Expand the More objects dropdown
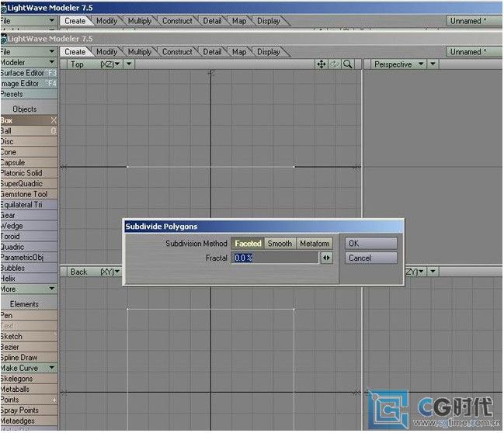Image resolution: width=504 pixels, height=433 pixels. (x=29, y=289)
